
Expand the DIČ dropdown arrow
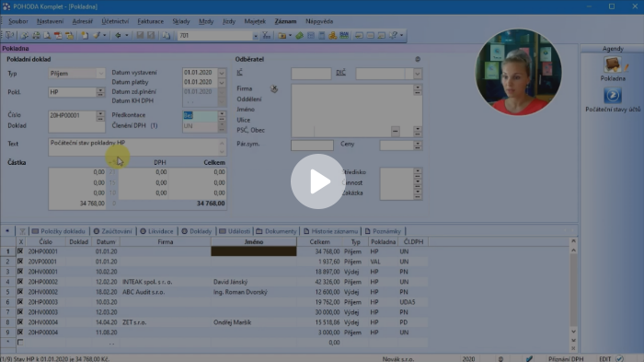point(418,74)
